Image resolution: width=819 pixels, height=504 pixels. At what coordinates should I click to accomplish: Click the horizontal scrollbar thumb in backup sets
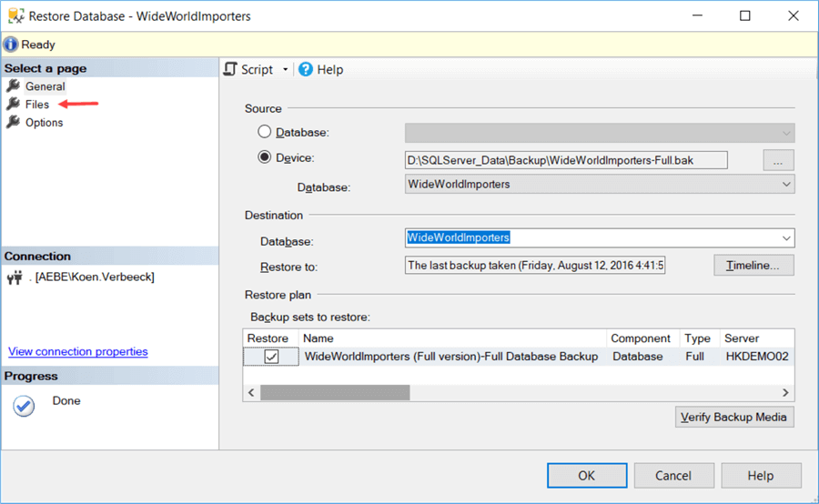click(x=335, y=393)
